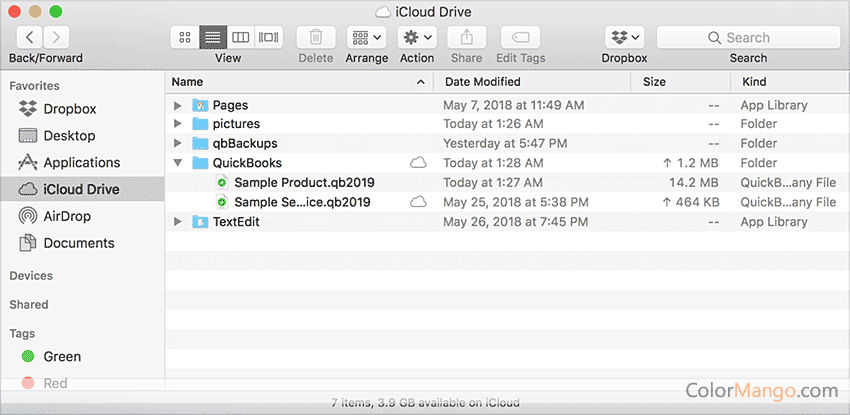This screenshot has height=415, width=850.
Task: Click the TextEdit folder icon
Action: point(200,222)
